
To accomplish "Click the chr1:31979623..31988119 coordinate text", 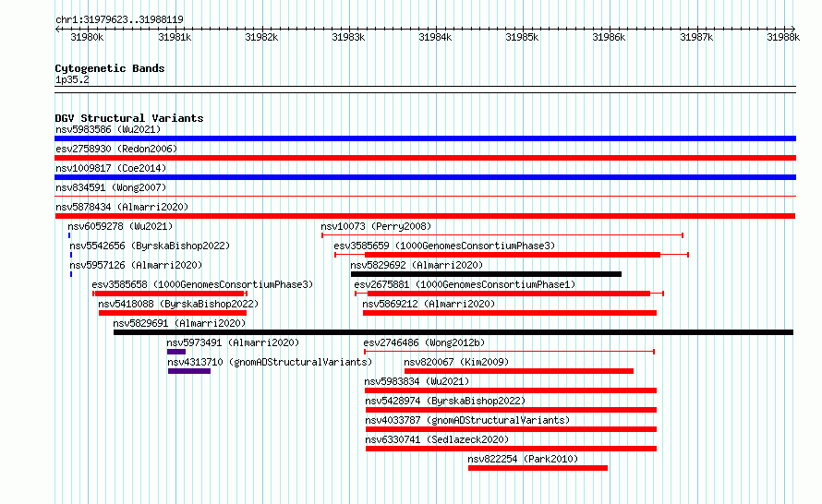I will tap(119, 19).
